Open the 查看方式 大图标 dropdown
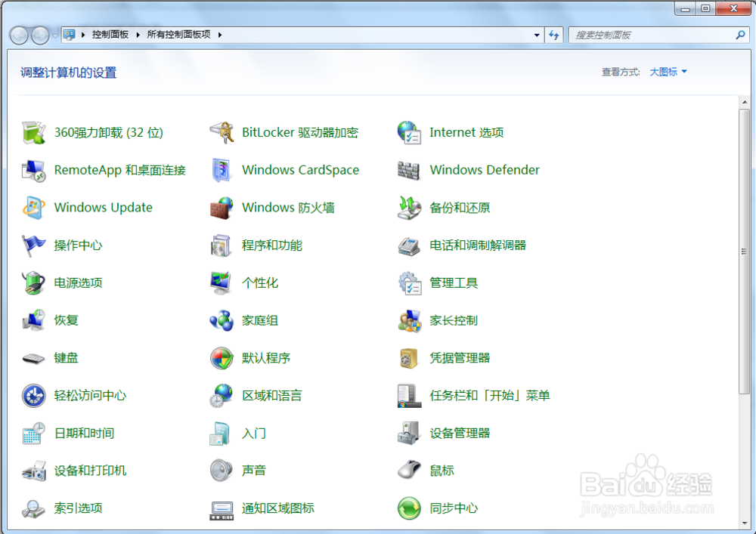Viewport: 756px width, 534px height. point(668,72)
